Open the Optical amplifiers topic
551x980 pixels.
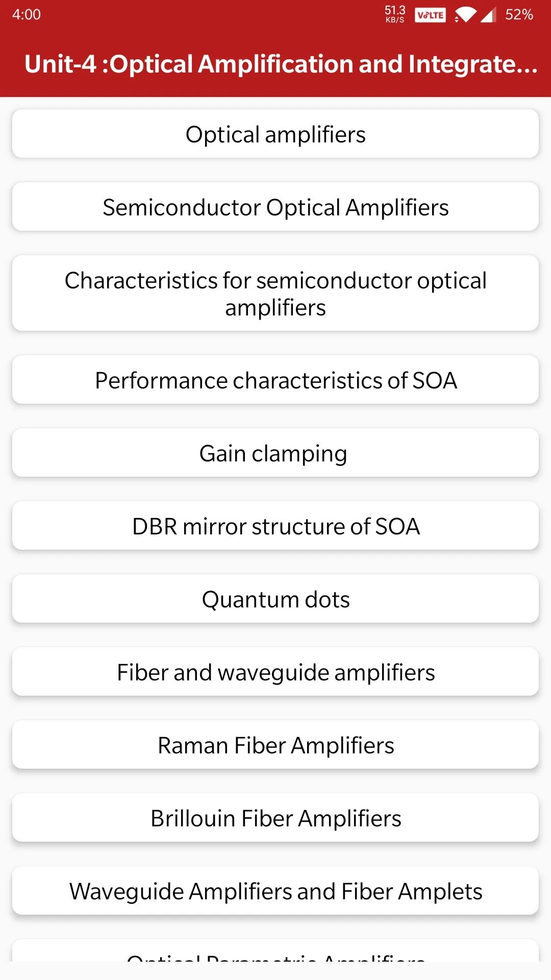pyautogui.click(x=275, y=134)
